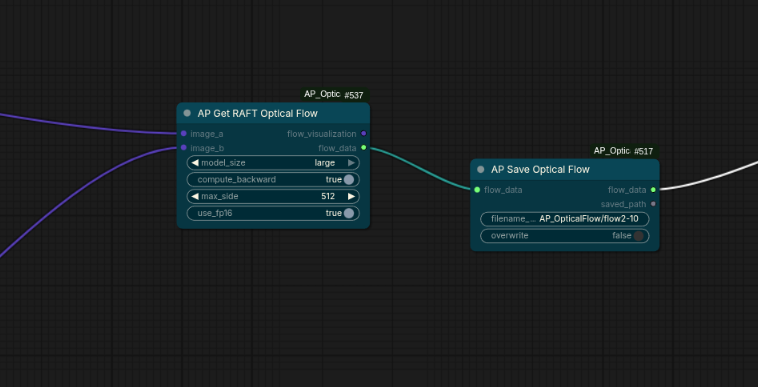Image resolution: width=758 pixels, height=387 pixels.
Task: Click the AP Get RAFT Optical Flow title
Action: click(x=257, y=114)
